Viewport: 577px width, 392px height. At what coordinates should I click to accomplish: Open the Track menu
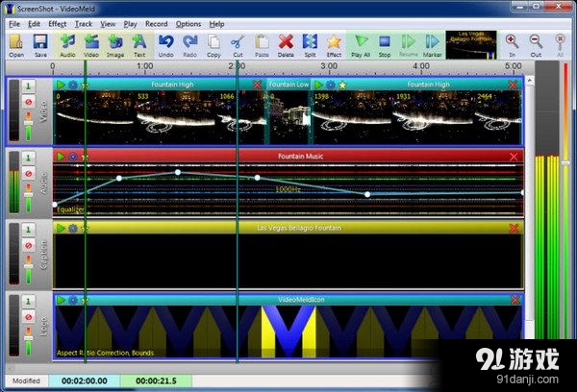pos(84,24)
